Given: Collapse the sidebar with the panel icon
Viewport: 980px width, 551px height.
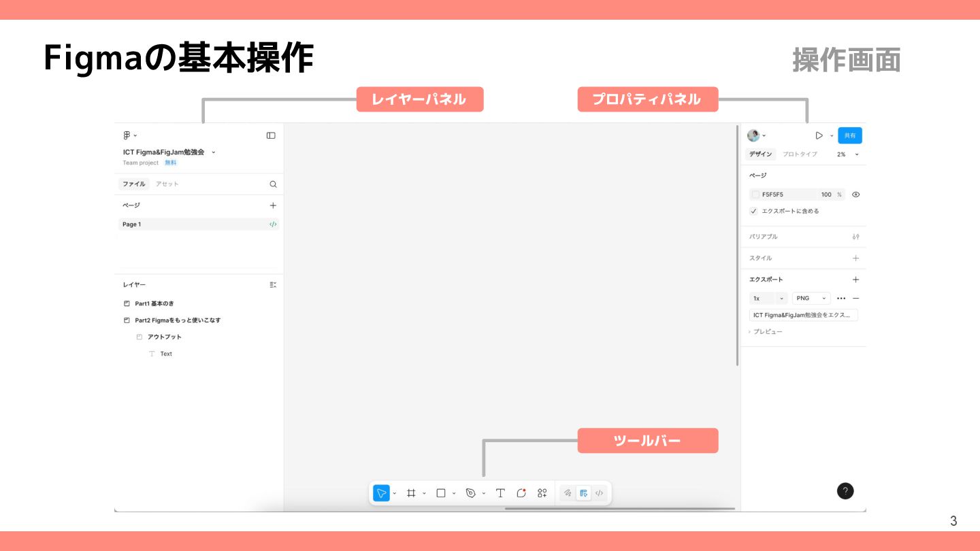Looking at the screenshot, I should (x=271, y=135).
